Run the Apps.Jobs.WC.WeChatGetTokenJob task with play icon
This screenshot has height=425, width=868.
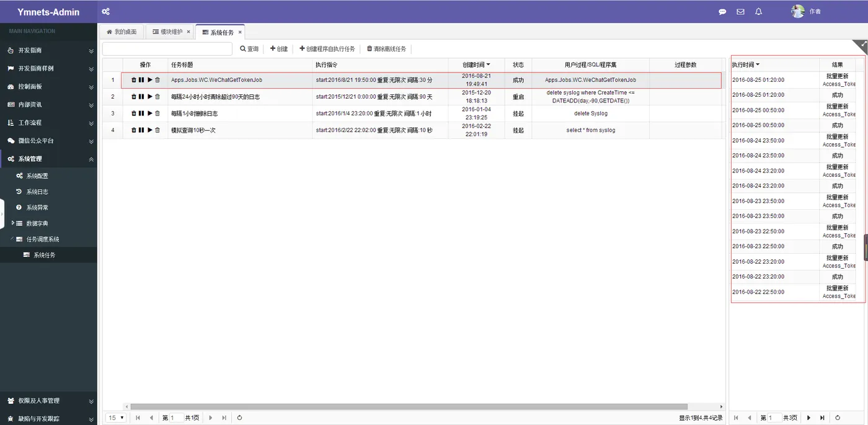(149, 79)
